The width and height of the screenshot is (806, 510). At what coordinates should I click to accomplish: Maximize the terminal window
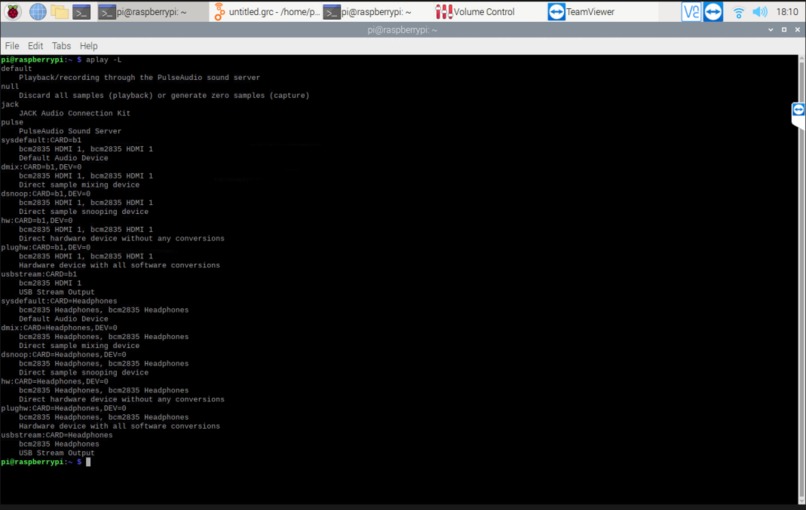pos(784,30)
